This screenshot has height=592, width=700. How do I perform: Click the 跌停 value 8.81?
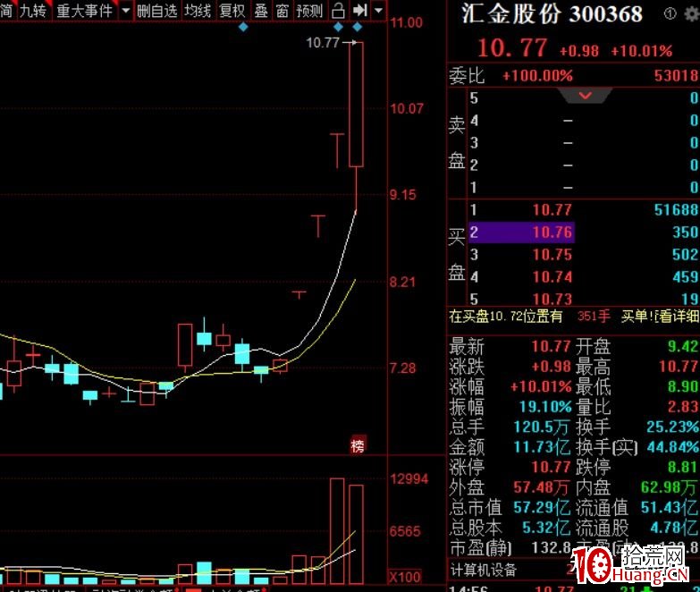coord(683,467)
